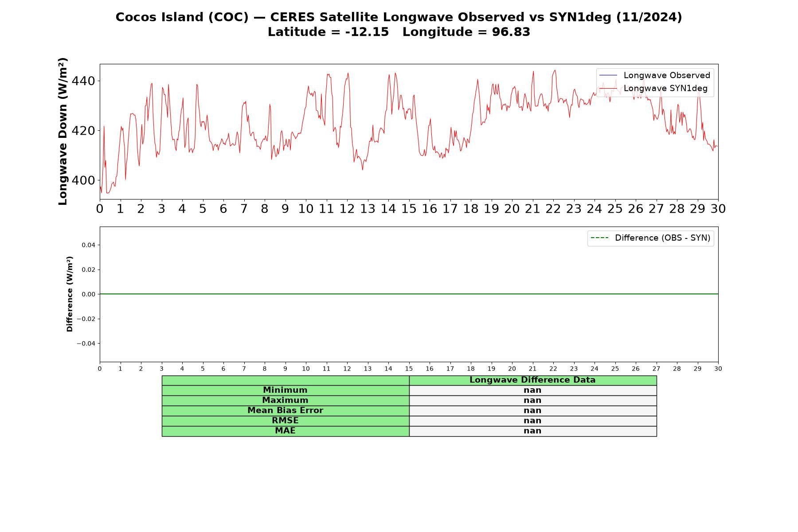Image resolution: width=798 pixels, height=532 pixels.
Task: Click the green dashed Difference legend swatch
Action: [x=599, y=238]
